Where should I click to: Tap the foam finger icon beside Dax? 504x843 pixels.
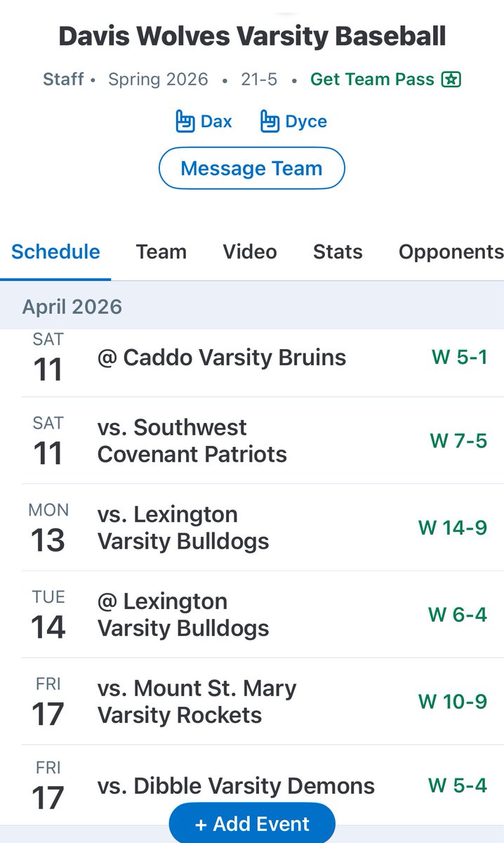(185, 122)
